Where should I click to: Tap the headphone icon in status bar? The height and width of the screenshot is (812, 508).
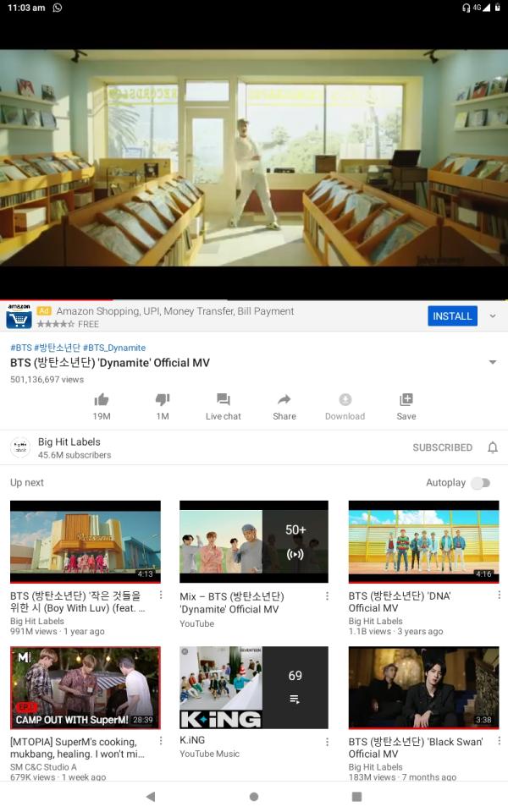(x=466, y=8)
